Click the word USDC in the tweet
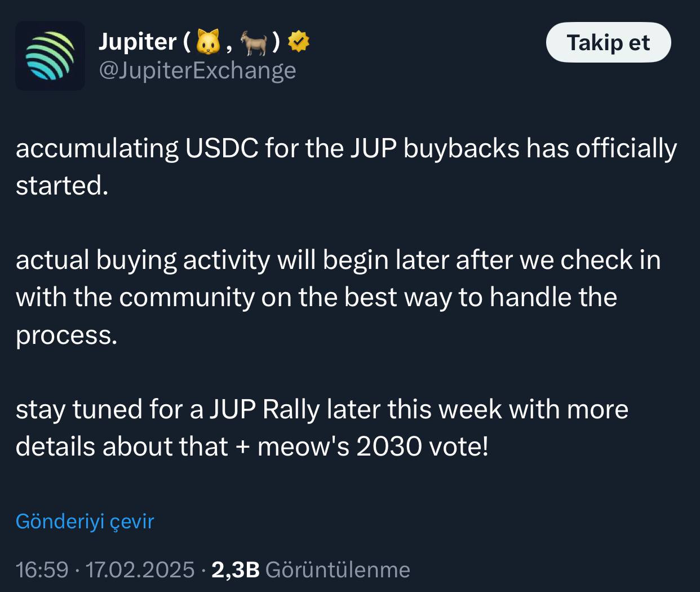The width and height of the screenshot is (700, 592). [x=221, y=149]
